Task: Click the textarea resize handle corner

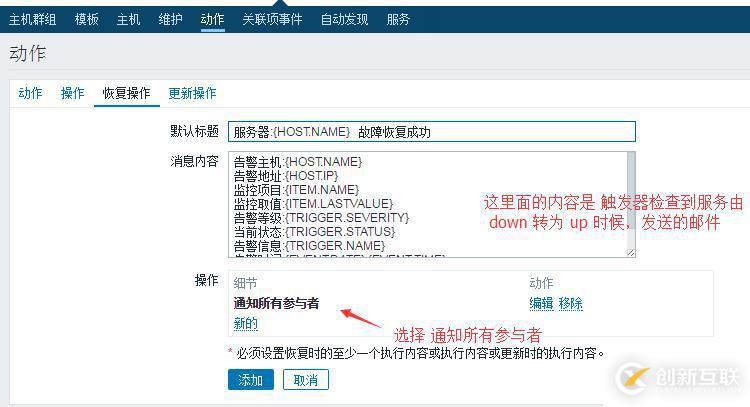Action: tap(631, 253)
